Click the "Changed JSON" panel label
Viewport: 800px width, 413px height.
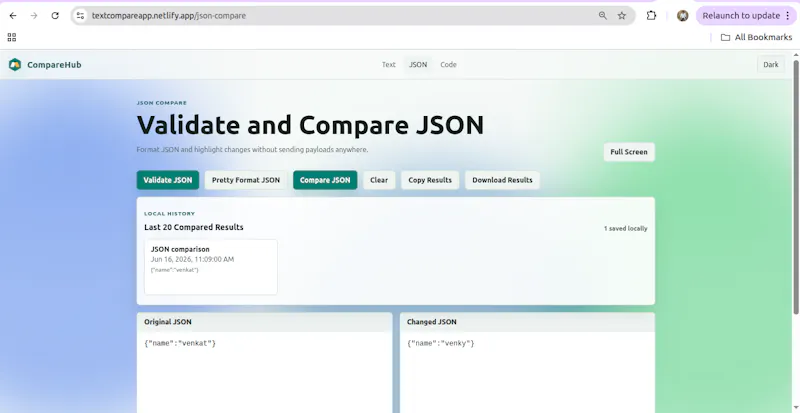[x=432, y=322]
